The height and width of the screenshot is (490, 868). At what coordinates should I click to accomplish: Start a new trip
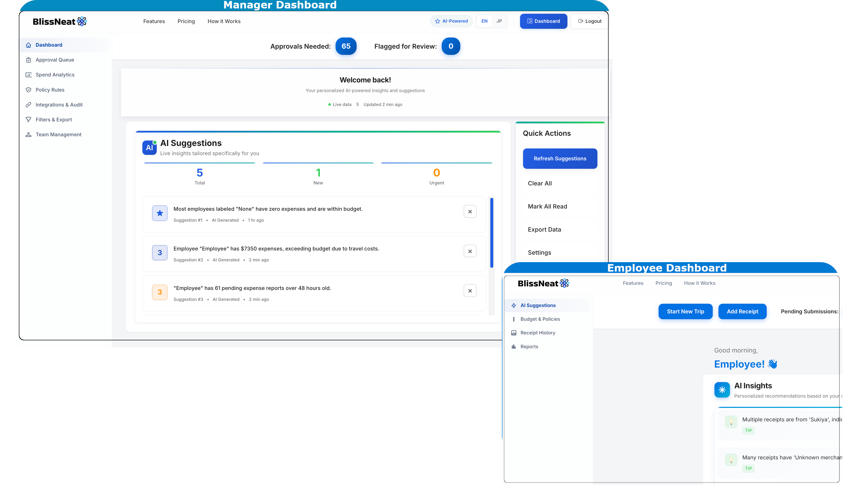point(685,311)
